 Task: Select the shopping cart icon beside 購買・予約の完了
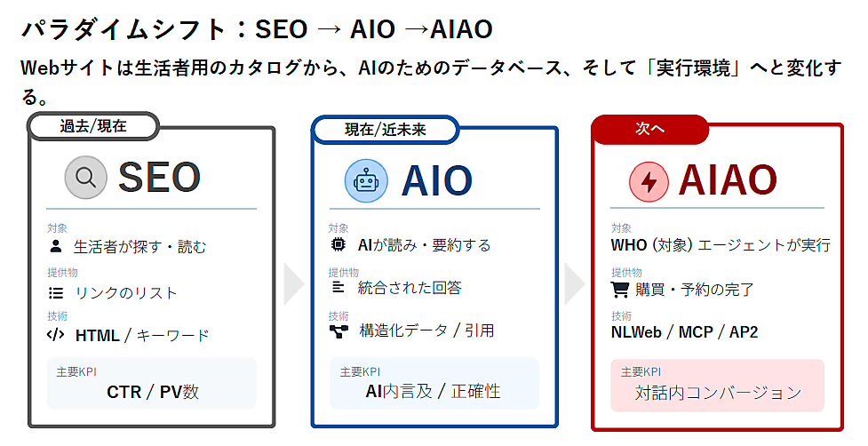point(620,289)
